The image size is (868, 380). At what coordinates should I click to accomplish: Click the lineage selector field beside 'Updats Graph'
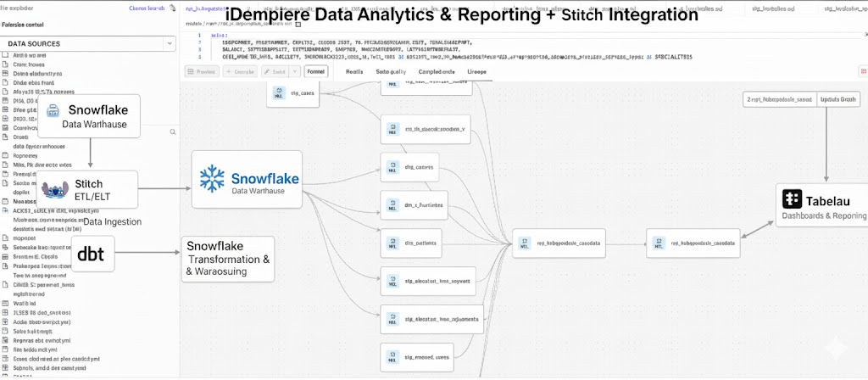click(x=780, y=98)
